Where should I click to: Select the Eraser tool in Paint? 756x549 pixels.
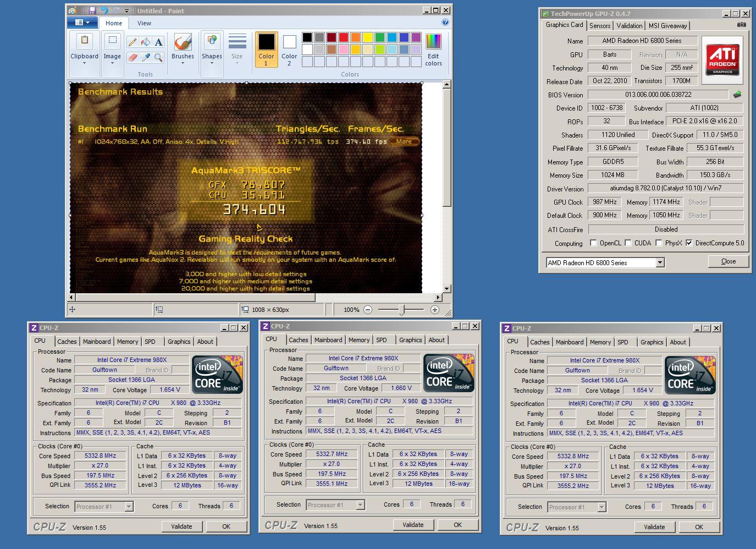[x=133, y=57]
